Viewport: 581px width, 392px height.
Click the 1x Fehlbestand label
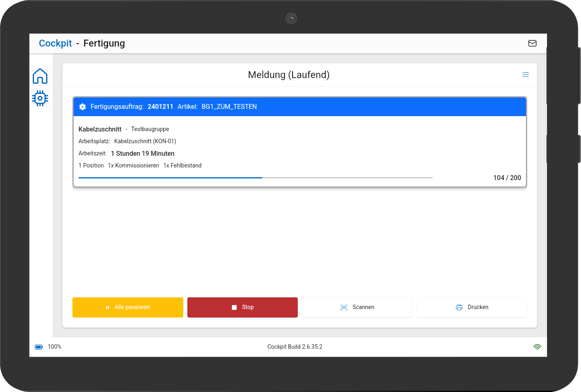click(x=182, y=165)
